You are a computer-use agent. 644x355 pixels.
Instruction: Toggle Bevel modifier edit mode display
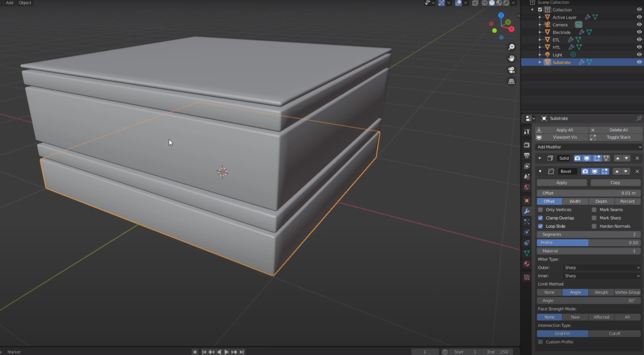click(x=604, y=172)
